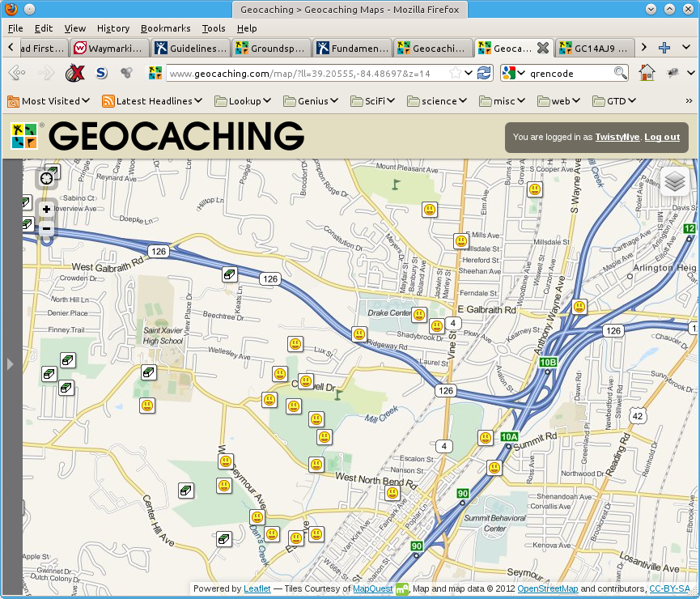Image resolution: width=700 pixels, height=599 pixels.
Task: Open the OpenStreetMap attribution link
Action: click(547, 588)
